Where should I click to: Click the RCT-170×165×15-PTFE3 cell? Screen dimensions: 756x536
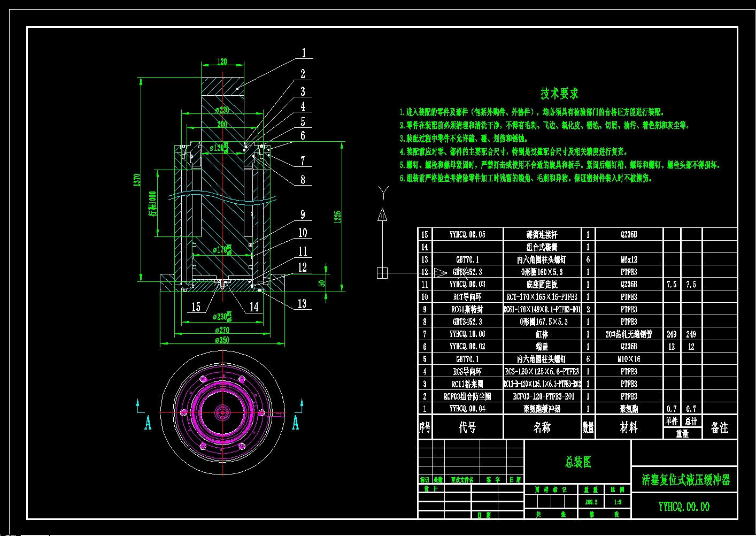(x=542, y=297)
